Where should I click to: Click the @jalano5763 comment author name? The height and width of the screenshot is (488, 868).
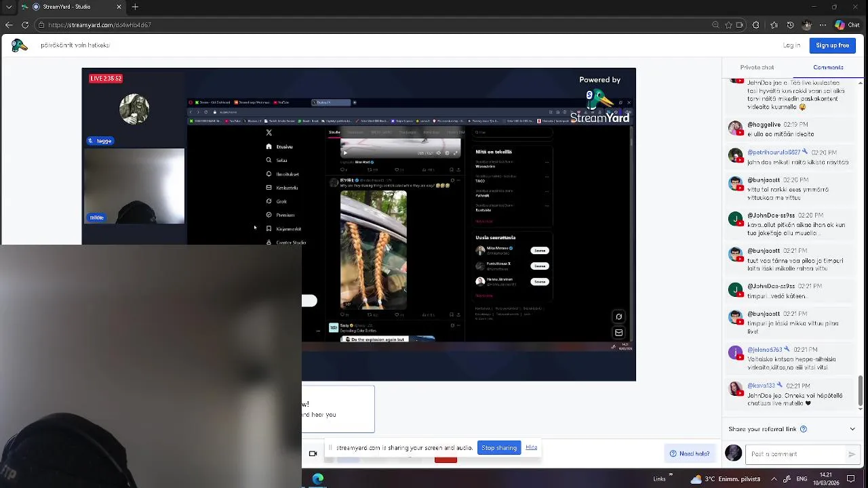coord(766,350)
